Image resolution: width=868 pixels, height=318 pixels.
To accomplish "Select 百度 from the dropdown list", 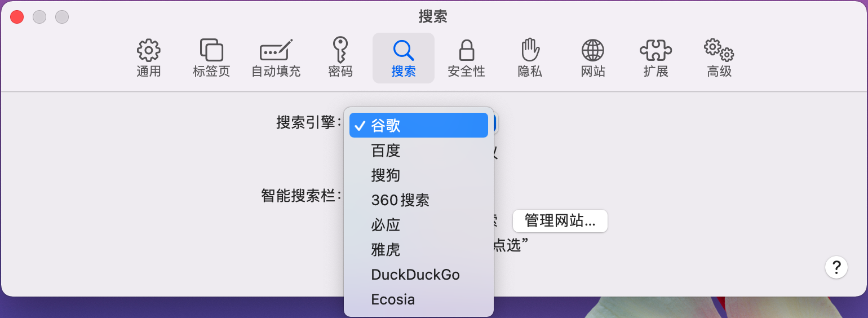I will point(419,151).
